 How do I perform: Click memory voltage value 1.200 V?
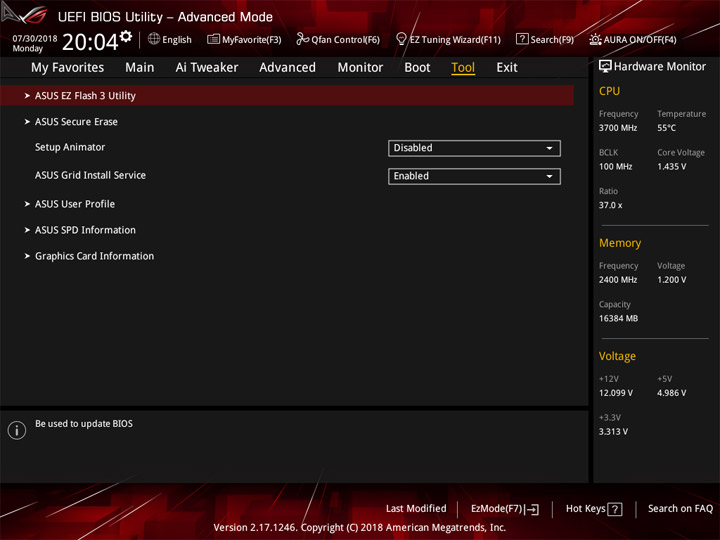pyautogui.click(x=672, y=280)
